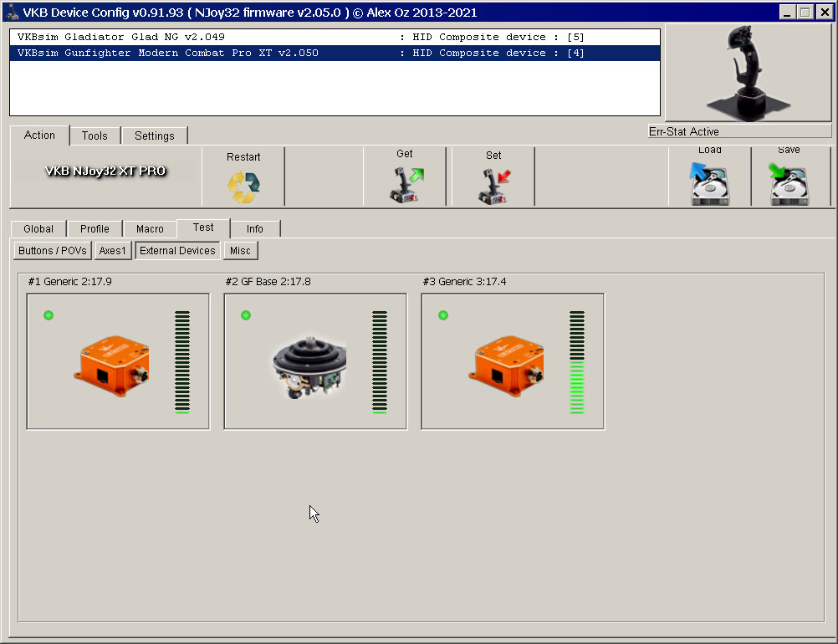This screenshot has height=644, width=838.
Task: Click the #3 Generic orange box image
Action: click(507, 365)
